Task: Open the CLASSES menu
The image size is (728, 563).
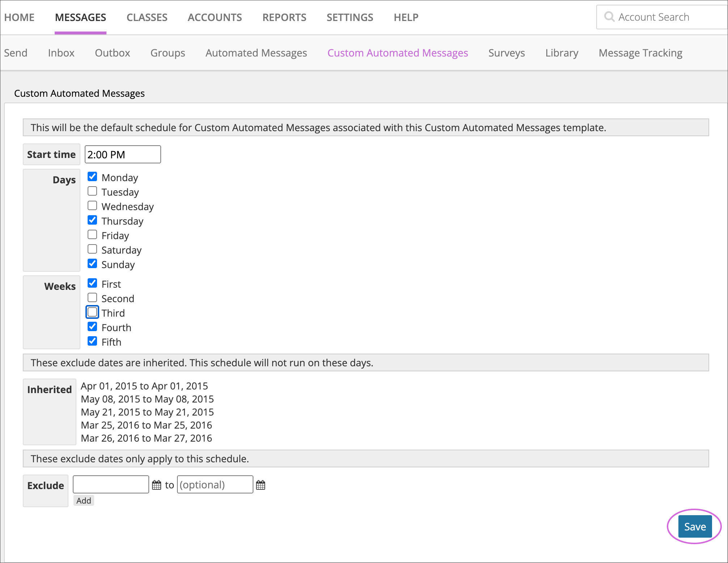Action: coord(147,17)
